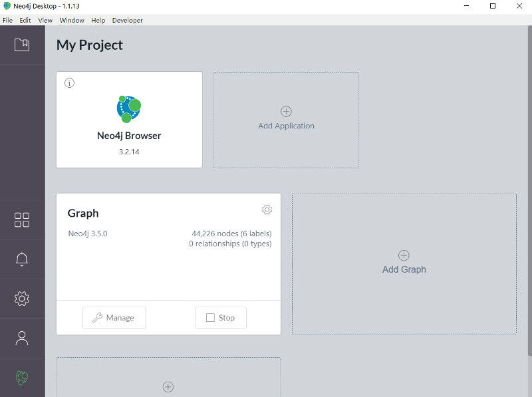Viewport: 532px width, 397px height.
Task: Open the View menu
Action: pos(45,21)
